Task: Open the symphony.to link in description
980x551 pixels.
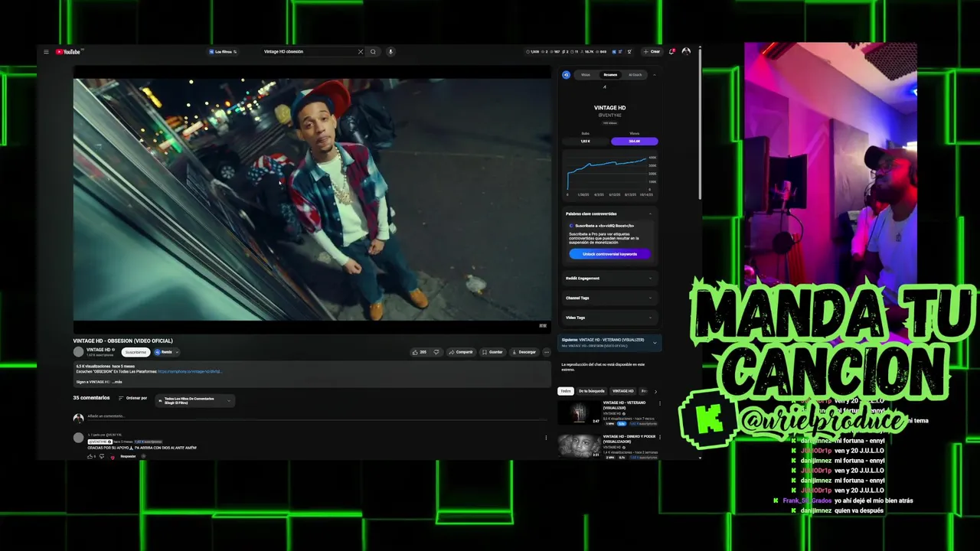Action: coord(190,371)
